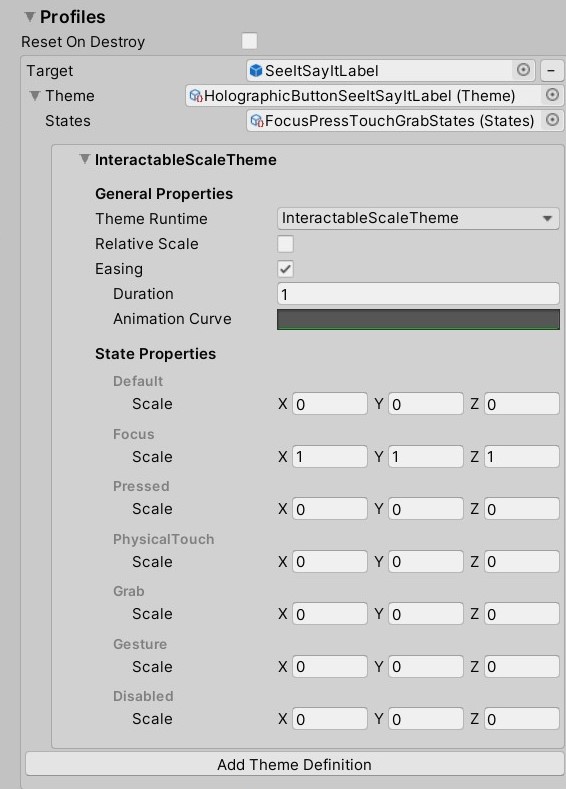Select the State Properties heading
The height and width of the screenshot is (789, 566).
click(x=155, y=354)
